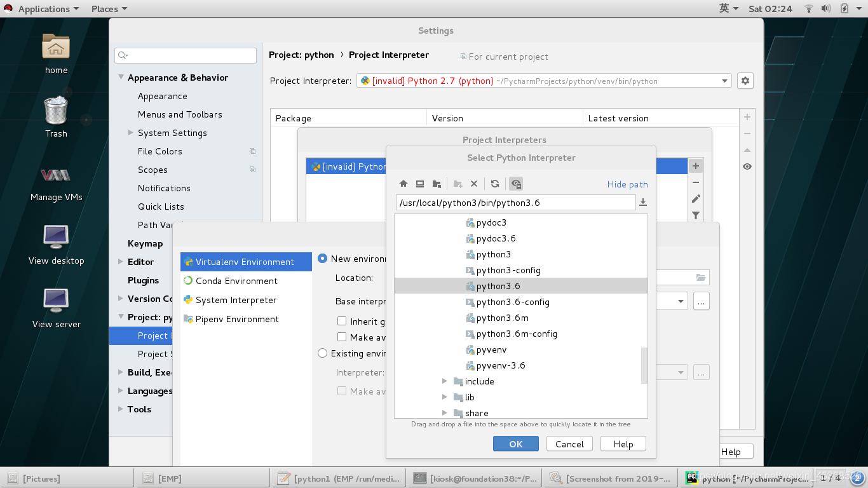Image resolution: width=868 pixels, height=488 pixels.
Task: Open Project Interpreter dropdown in Settings
Action: pyautogui.click(x=724, y=81)
